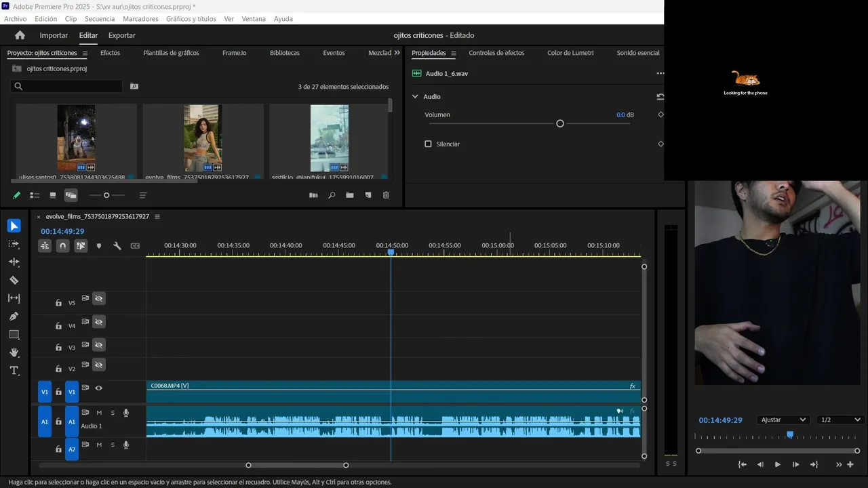This screenshot has height=488, width=868.
Task: Open timeline display settings wrench
Action: [x=117, y=246]
